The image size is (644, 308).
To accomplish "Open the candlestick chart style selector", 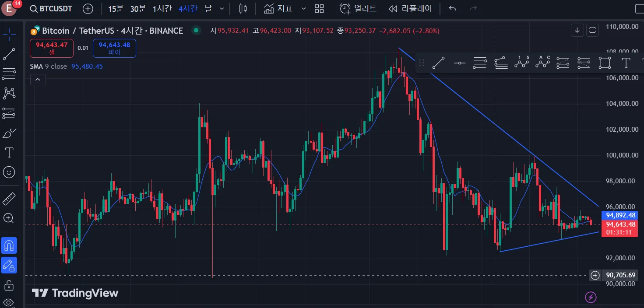I will (243, 9).
